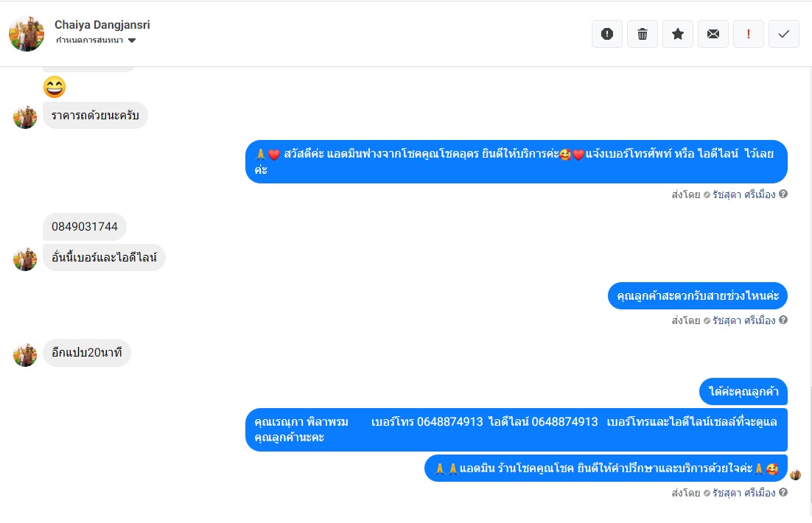Open Chaiya Dangjansri profile name link
This screenshot has height=523, width=812.
[x=102, y=24]
